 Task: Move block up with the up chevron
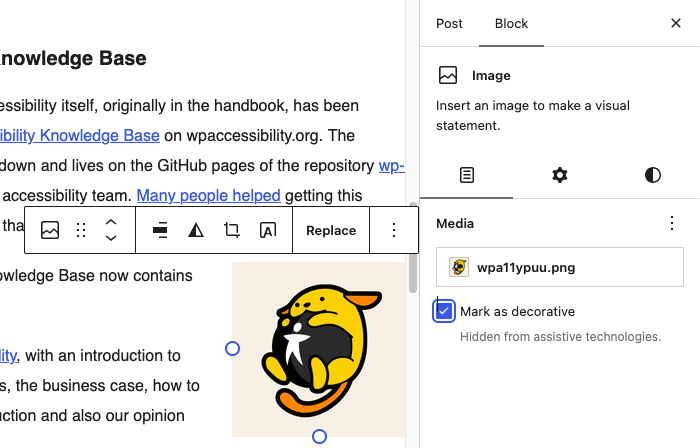click(111, 222)
